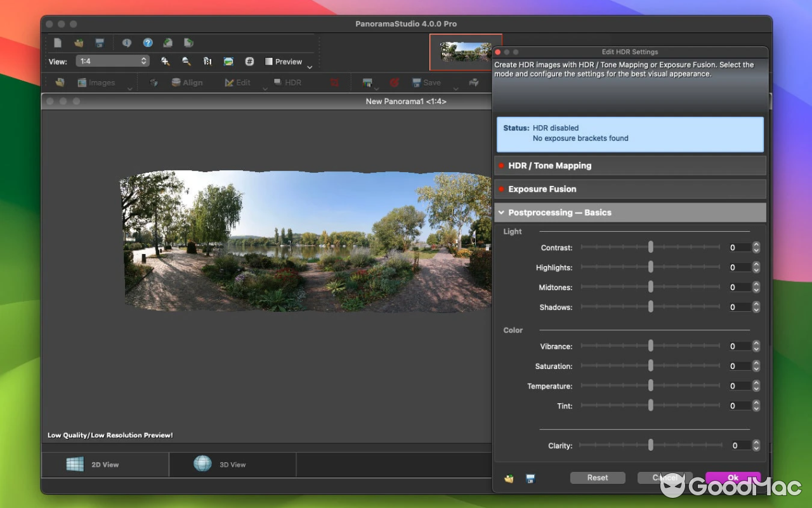
Task: Save the panorama project via the disk icon
Action: click(98, 43)
